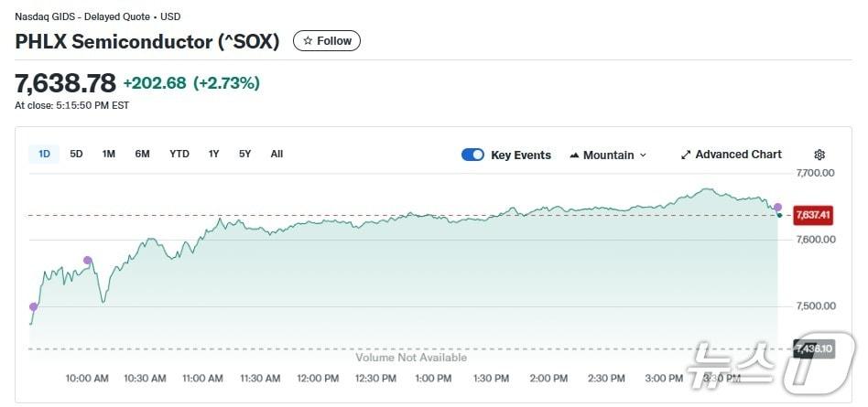Image resolution: width=868 pixels, height=407 pixels.
Task: Select the 1M range tab
Action: [x=108, y=154]
